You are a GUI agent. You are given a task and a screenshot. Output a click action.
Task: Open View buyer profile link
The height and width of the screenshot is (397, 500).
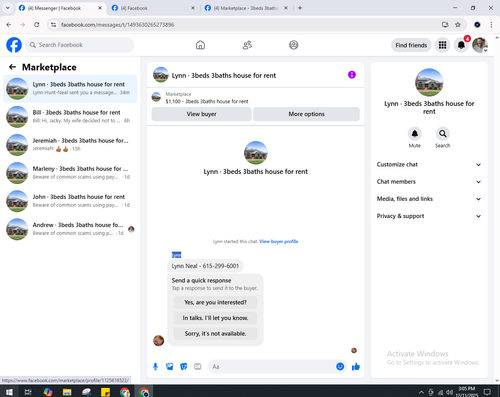point(279,241)
